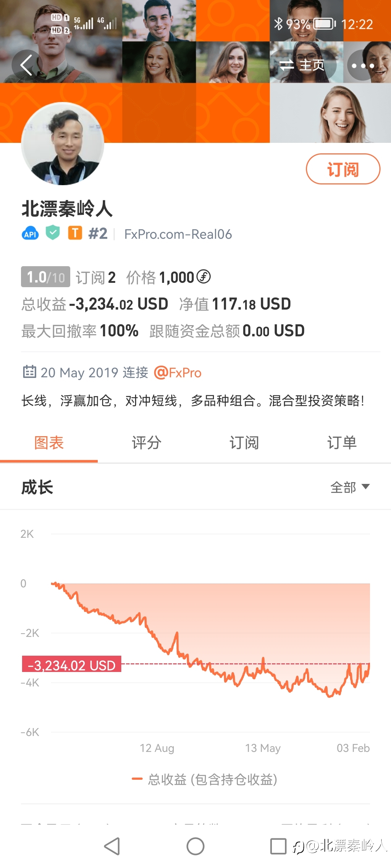This screenshot has height=868, width=391.
Task: Tap the 1.0/10 rating badge
Action: (46, 277)
